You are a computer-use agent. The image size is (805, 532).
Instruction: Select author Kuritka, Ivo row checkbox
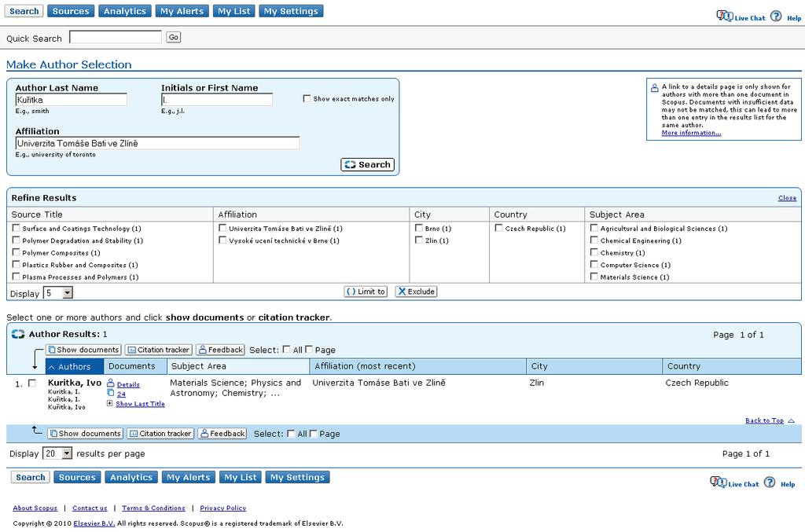(32, 383)
